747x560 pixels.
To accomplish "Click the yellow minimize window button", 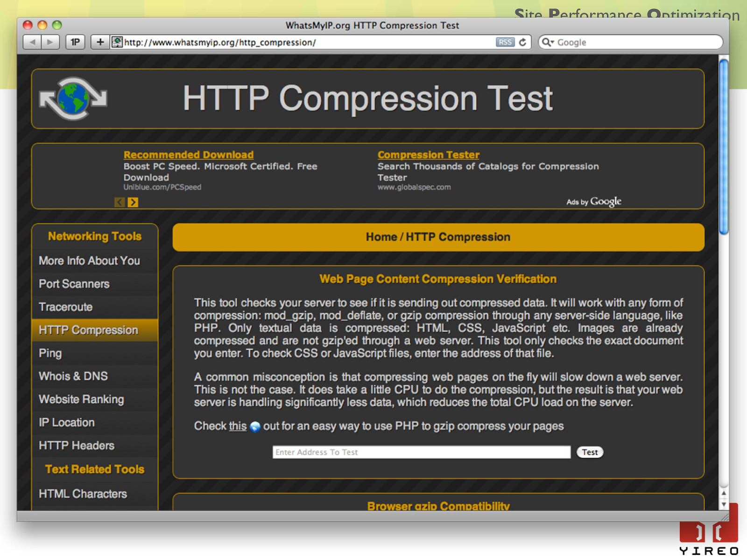I will [x=42, y=25].
